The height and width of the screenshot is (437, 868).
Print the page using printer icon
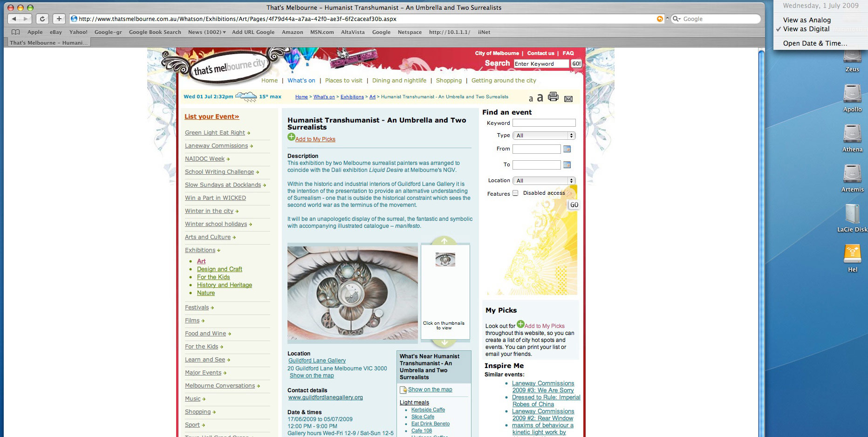coord(553,96)
